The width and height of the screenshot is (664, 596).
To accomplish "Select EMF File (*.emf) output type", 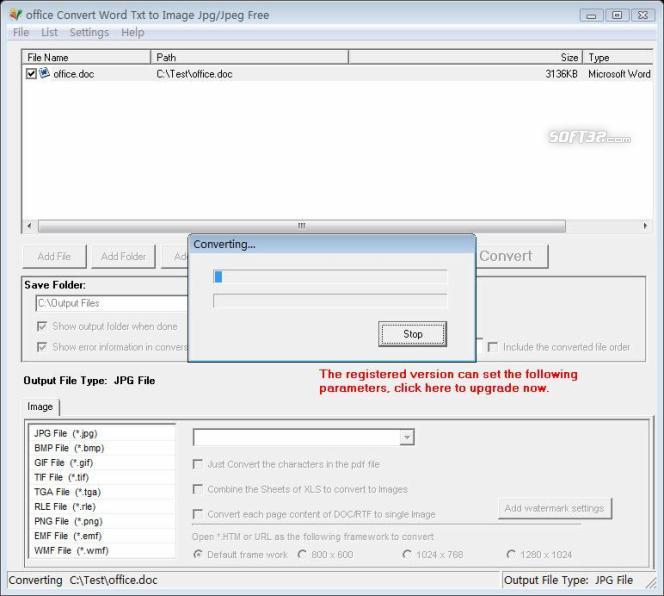I will (x=102, y=536).
